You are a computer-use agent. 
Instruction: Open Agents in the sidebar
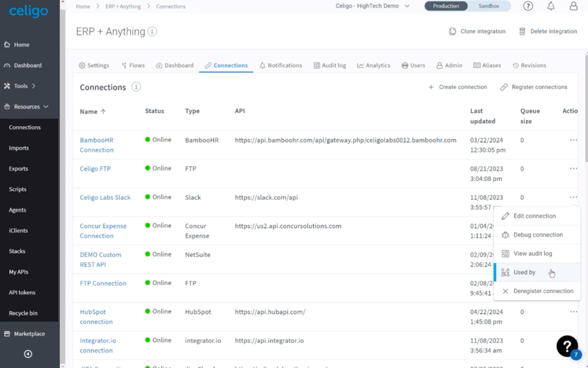point(17,210)
